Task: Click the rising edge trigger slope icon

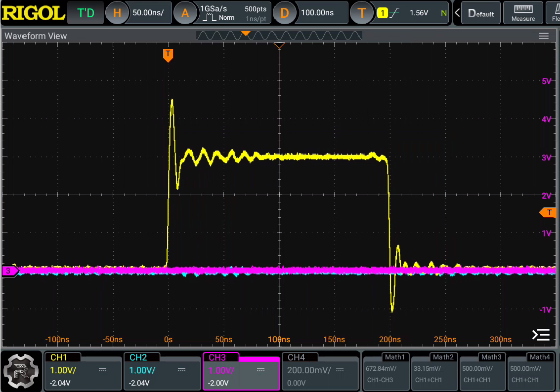Action: (x=394, y=13)
